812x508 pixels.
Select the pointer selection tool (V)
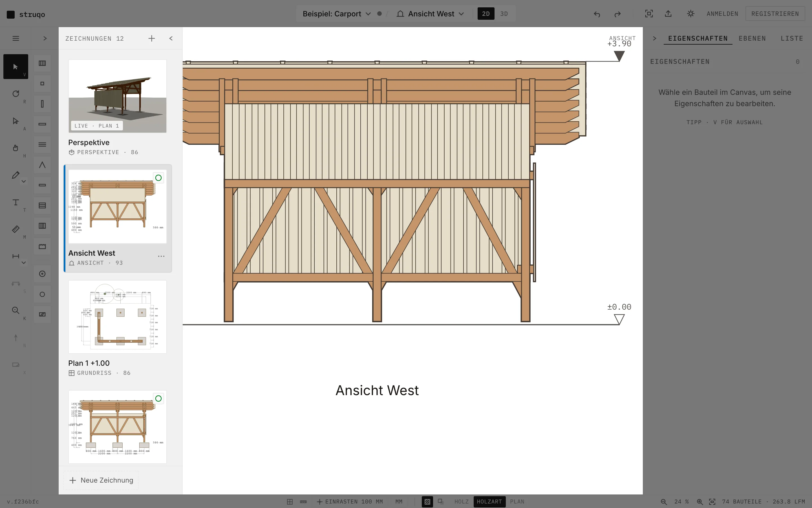16,67
